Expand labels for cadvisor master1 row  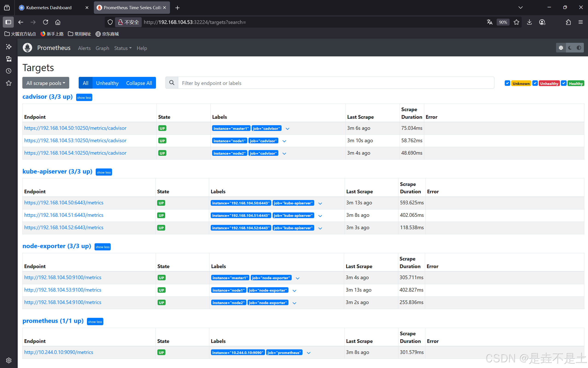pos(287,128)
